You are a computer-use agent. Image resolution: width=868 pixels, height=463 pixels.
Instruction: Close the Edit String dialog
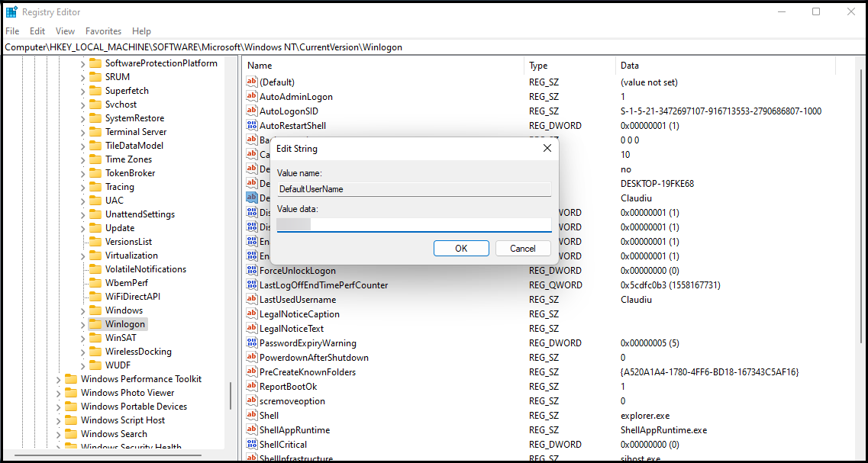point(547,148)
